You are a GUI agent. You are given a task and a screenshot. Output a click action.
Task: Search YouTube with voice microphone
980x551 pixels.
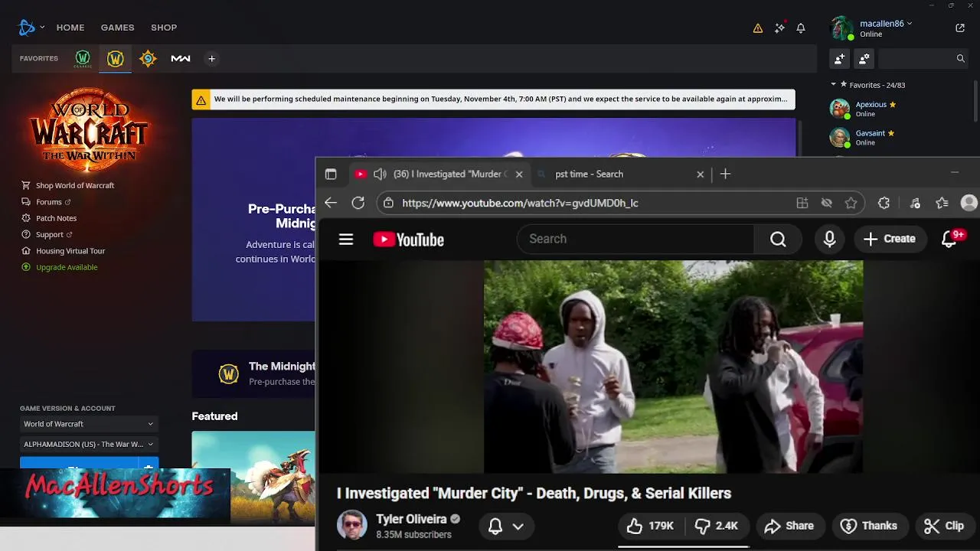tap(829, 240)
